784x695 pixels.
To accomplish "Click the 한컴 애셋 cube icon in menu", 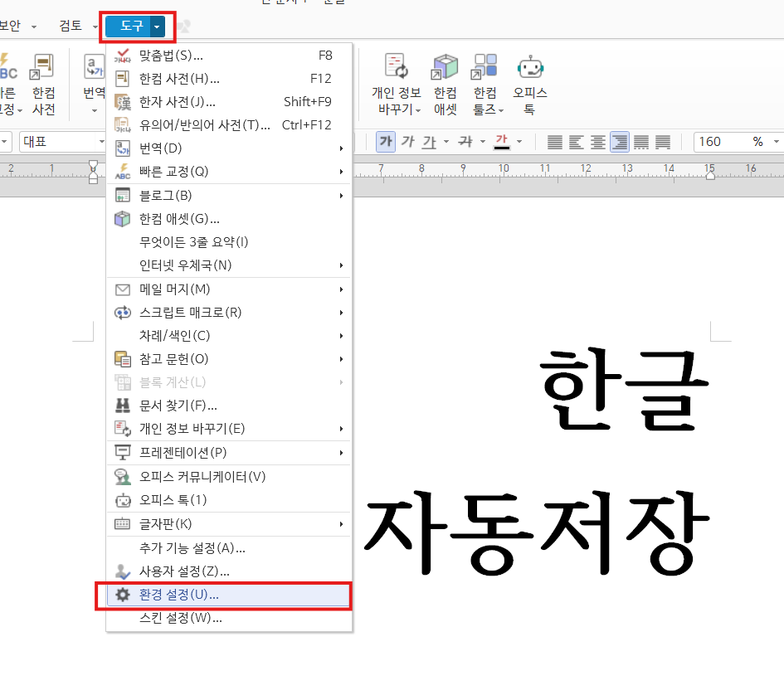I will click(123, 219).
